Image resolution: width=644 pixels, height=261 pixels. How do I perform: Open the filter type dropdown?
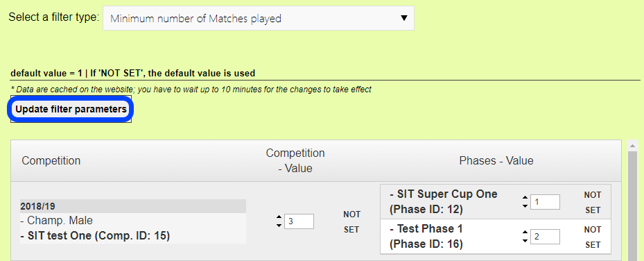[x=259, y=18]
